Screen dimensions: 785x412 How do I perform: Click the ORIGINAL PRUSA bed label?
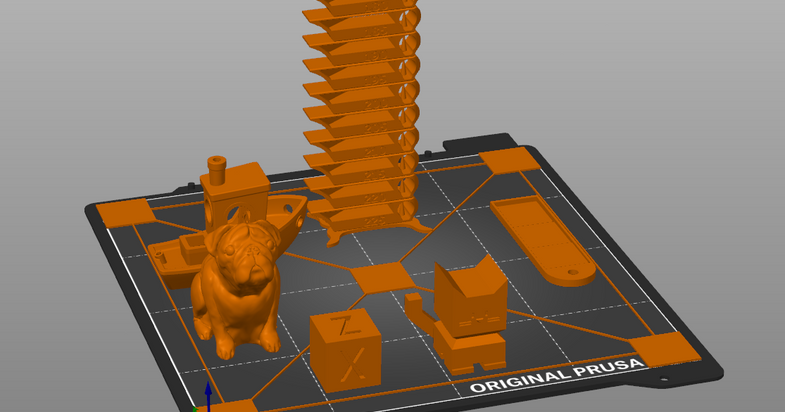point(556,379)
